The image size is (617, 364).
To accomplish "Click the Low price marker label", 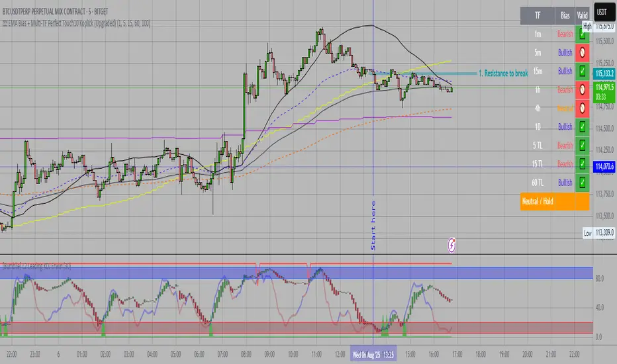I will [x=587, y=233].
